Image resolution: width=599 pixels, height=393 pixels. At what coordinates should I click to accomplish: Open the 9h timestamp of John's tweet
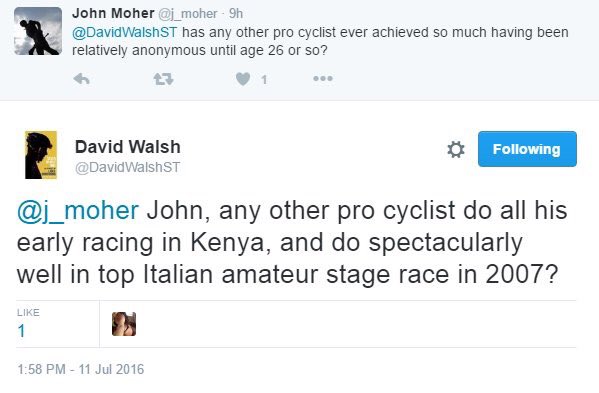point(236,14)
